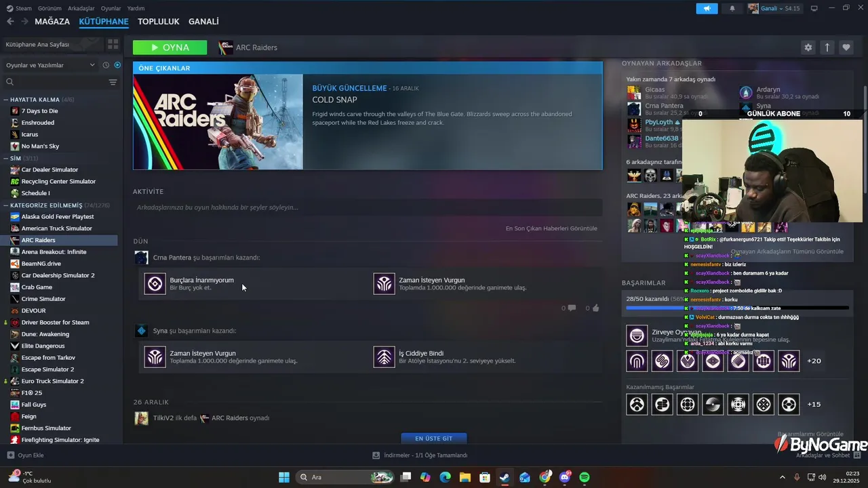
Task: Expand +20 more earned achievements
Action: (x=814, y=361)
